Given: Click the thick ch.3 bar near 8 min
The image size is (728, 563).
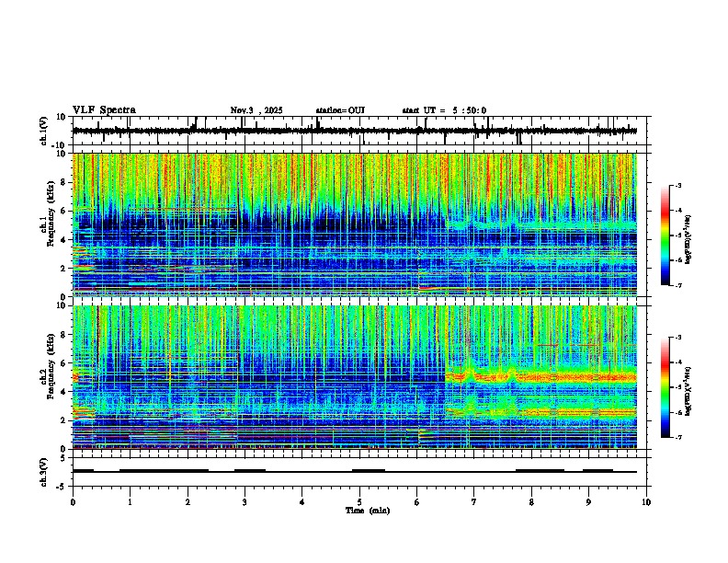Looking at the screenshot, I should click(x=540, y=471).
